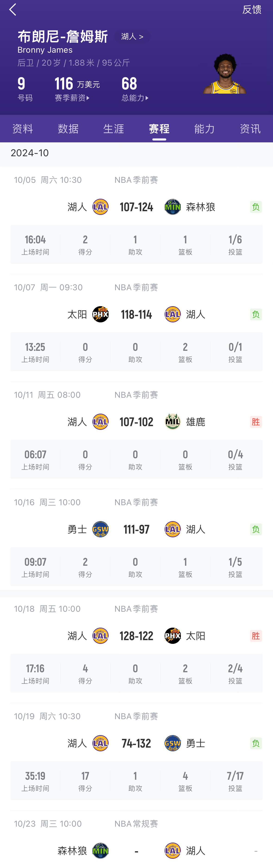Select the 能力 tab
This screenshot has height=868, width=273.
point(204,129)
